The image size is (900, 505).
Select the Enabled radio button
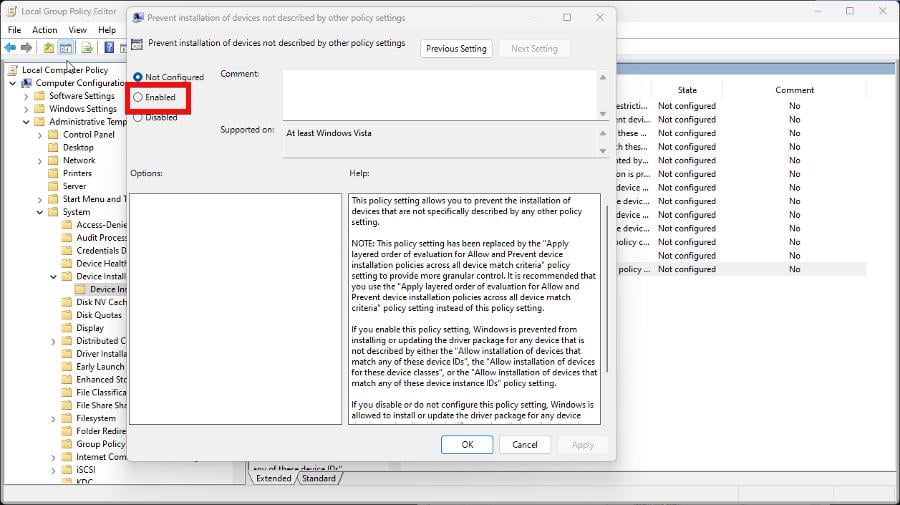(x=138, y=98)
